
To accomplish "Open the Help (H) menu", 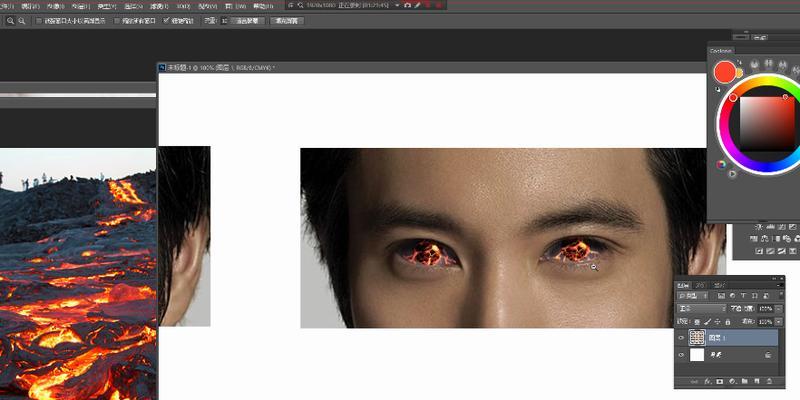I will point(263,6).
